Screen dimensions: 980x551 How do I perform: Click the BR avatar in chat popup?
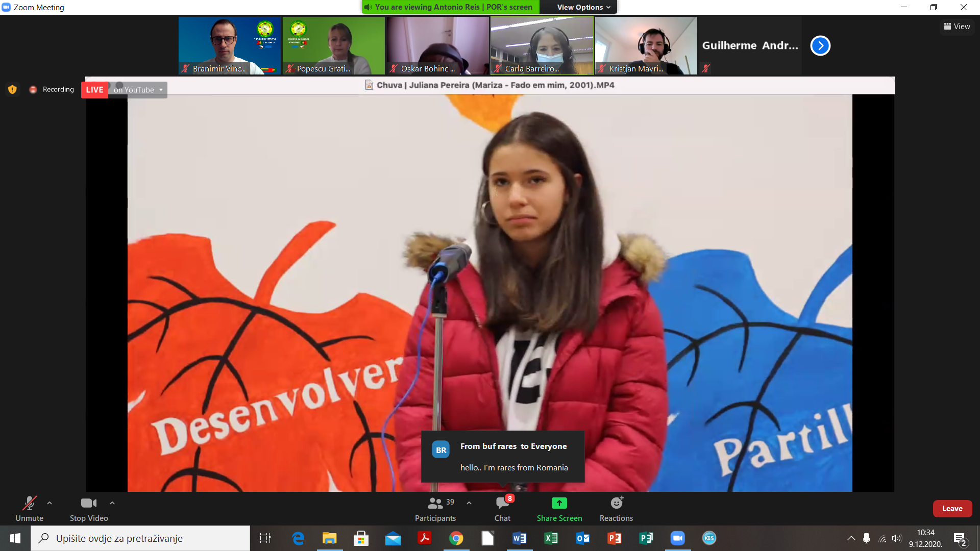(441, 450)
